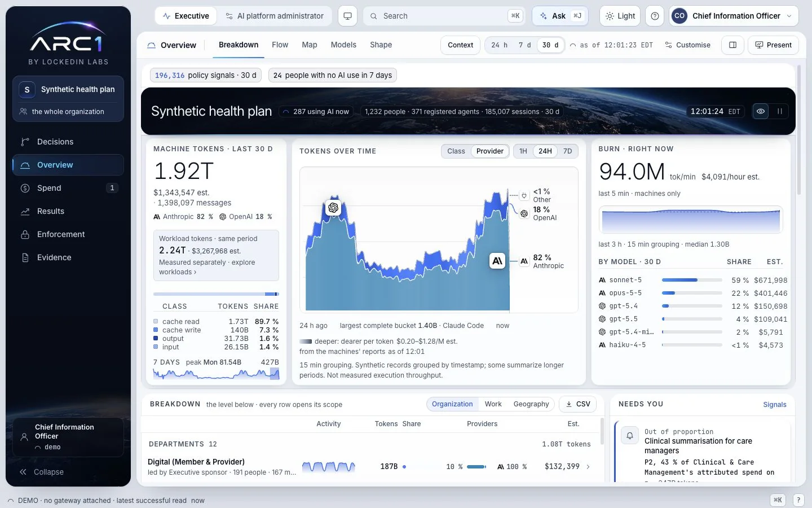
Task: Click the status bar help question mark
Action: 798,500
